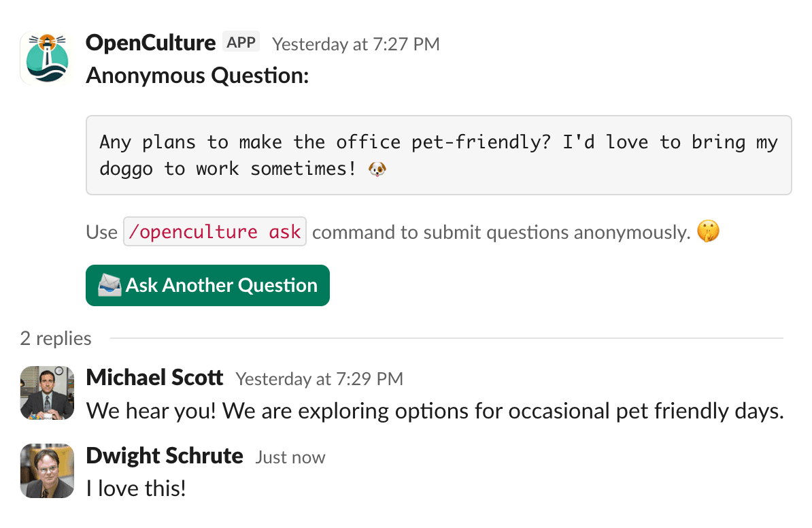Open the OpenCulture app name link
The height and width of the screenshot is (528, 812).
pos(150,42)
